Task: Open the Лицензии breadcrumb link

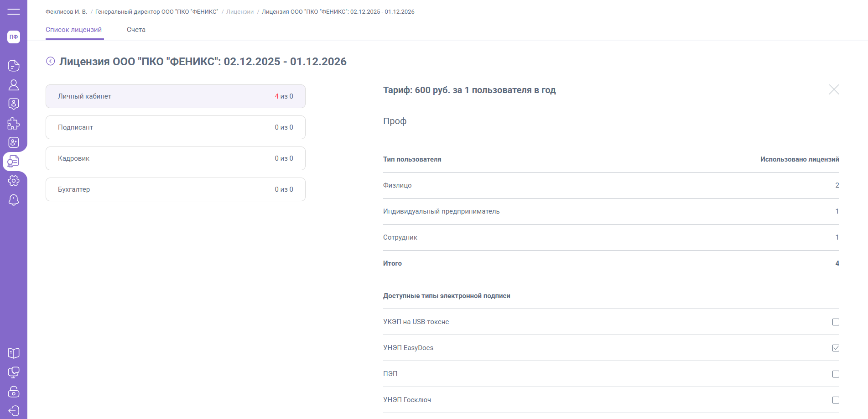Action: [x=240, y=12]
